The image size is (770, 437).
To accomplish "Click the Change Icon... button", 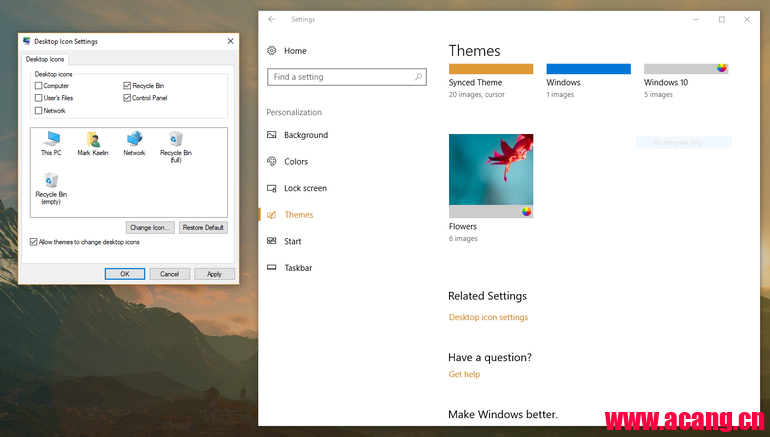I will (150, 227).
